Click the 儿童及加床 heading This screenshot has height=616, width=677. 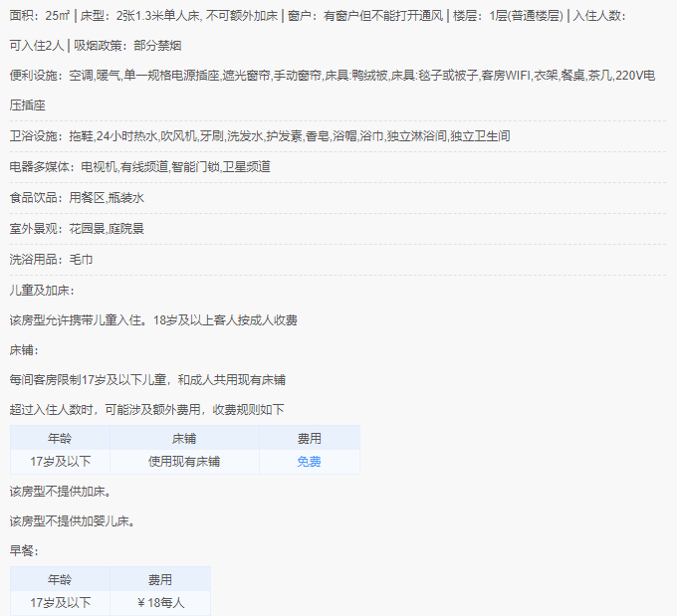(42, 291)
